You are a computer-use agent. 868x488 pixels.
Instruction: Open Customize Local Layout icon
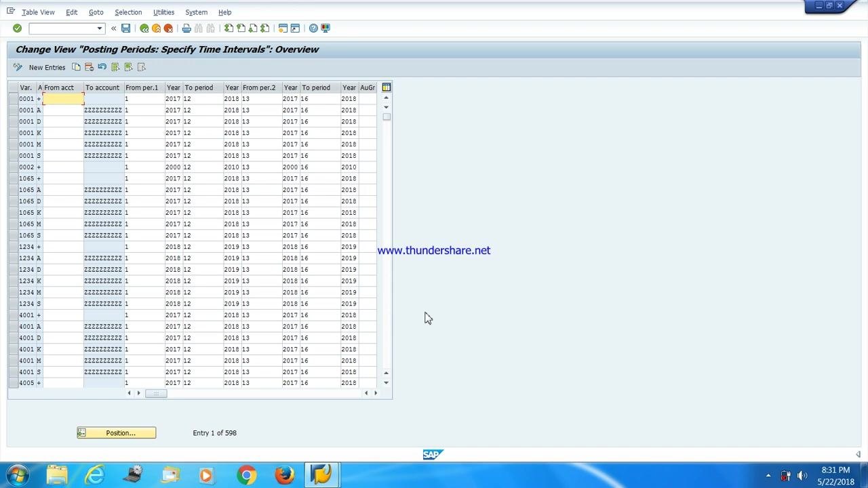pos(325,28)
